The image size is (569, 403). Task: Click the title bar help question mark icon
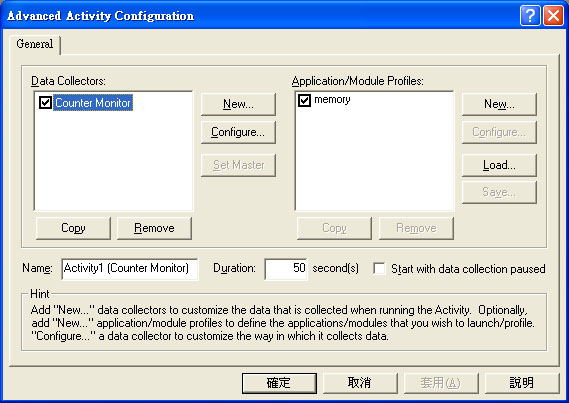pyautogui.click(x=530, y=16)
